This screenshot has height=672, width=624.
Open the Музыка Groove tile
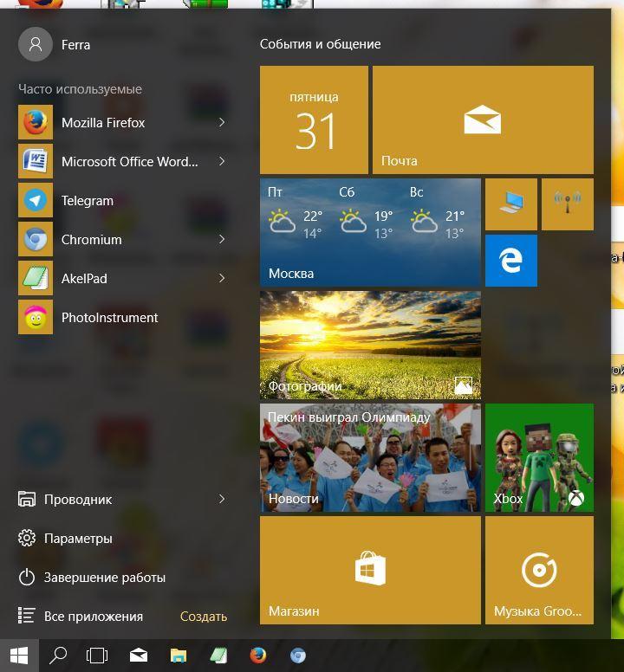[539, 570]
